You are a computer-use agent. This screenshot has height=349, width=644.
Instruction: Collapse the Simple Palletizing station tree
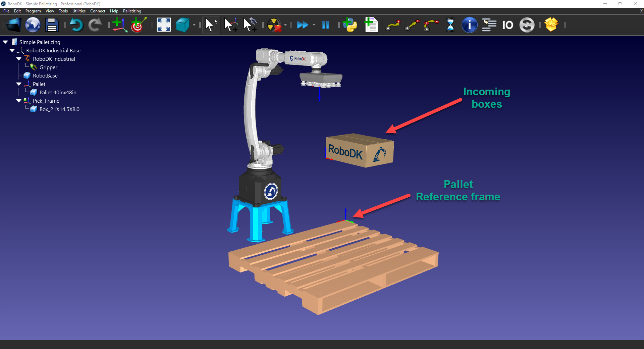coord(5,42)
